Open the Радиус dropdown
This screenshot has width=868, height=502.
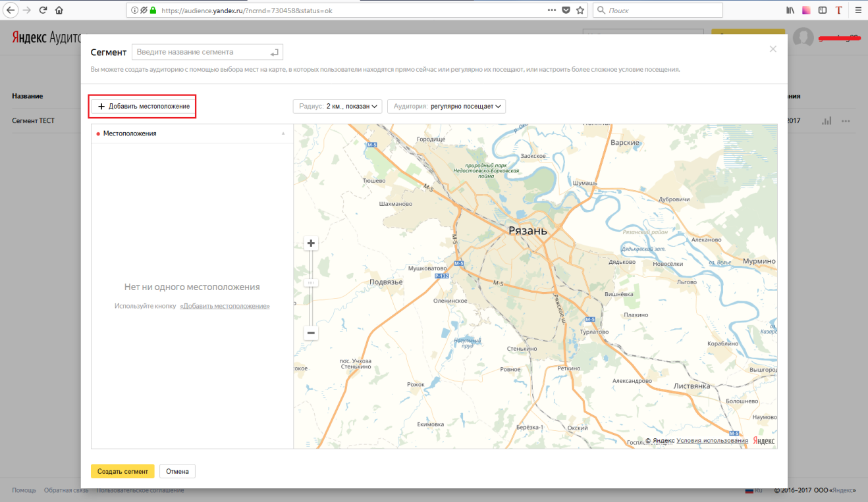338,106
